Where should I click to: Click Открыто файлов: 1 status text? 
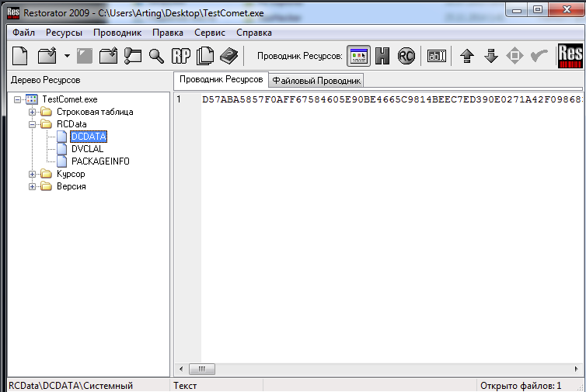pos(521,386)
